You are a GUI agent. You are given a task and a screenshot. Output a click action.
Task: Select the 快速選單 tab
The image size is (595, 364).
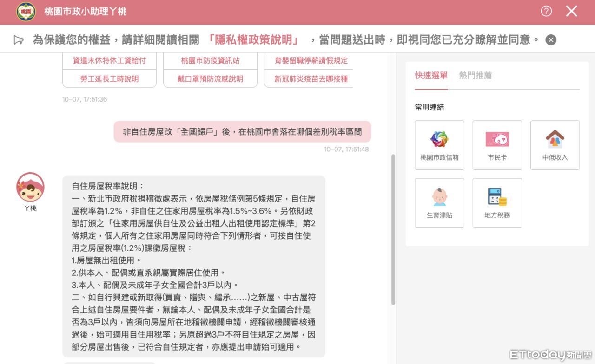tap(431, 75)
